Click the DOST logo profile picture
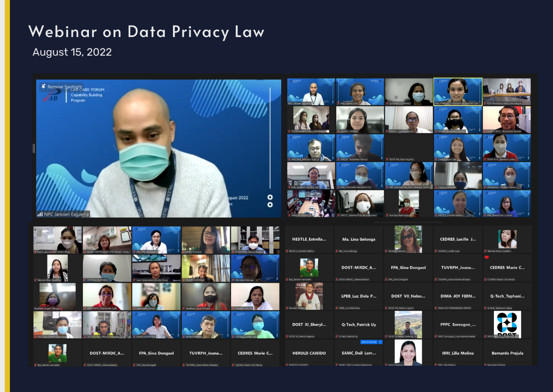The height and width of the screenshot is (392, 553). coord(507,324)
